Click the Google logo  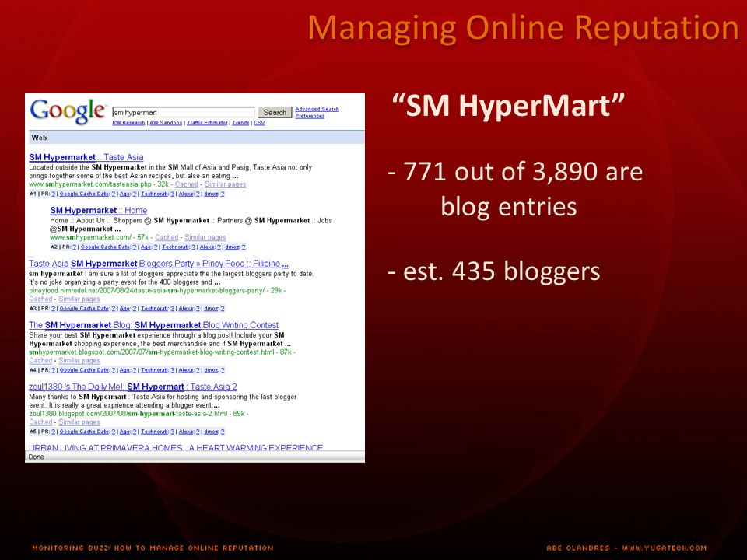point(67,112)
